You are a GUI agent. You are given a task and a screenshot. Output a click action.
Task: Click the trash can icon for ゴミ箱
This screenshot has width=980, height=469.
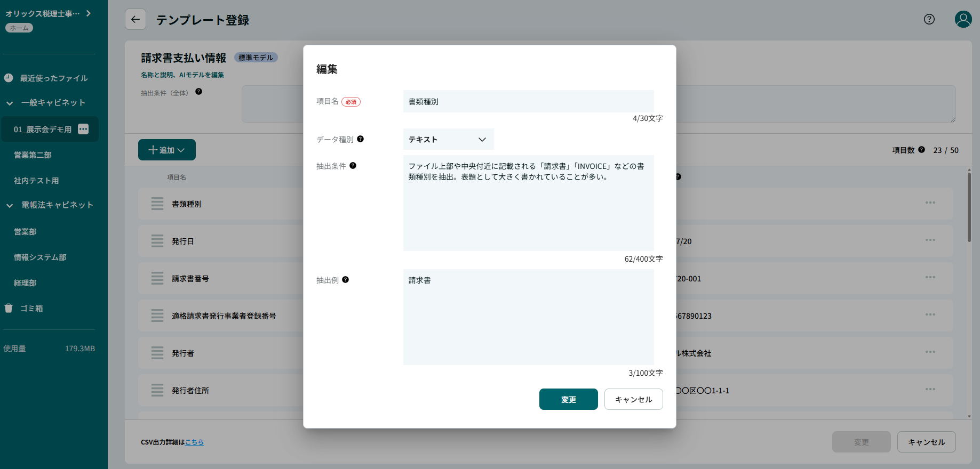pyautogui.click(x=9, y=308)
